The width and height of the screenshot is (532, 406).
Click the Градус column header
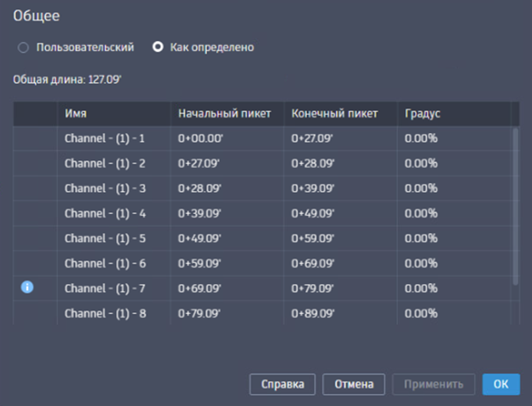coord(422,113)
